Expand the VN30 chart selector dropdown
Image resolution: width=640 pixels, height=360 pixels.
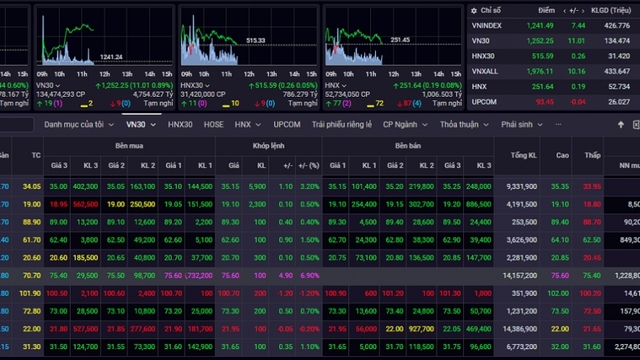click(58, 86)
